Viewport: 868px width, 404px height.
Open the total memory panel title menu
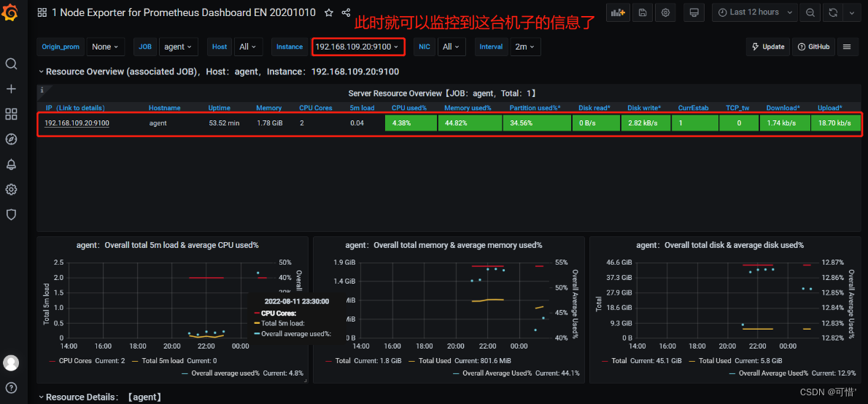(x=443, y=244)
